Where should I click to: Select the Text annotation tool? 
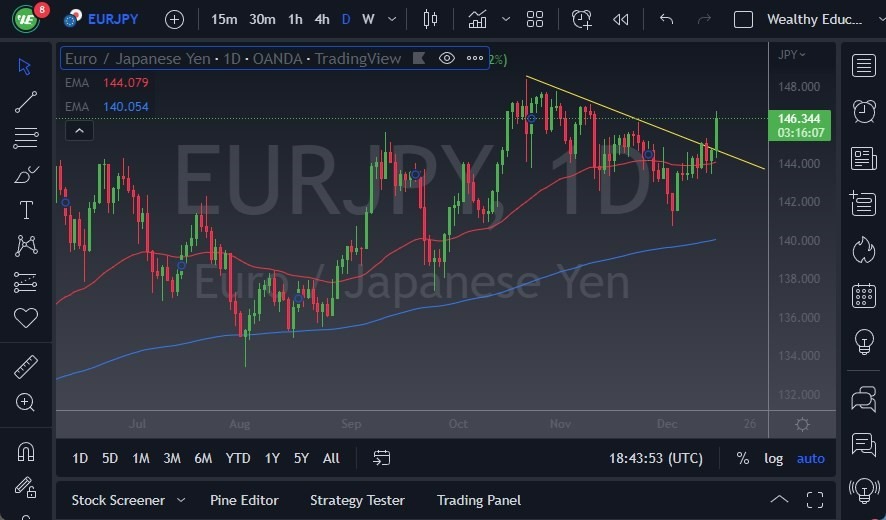(26, 210)
